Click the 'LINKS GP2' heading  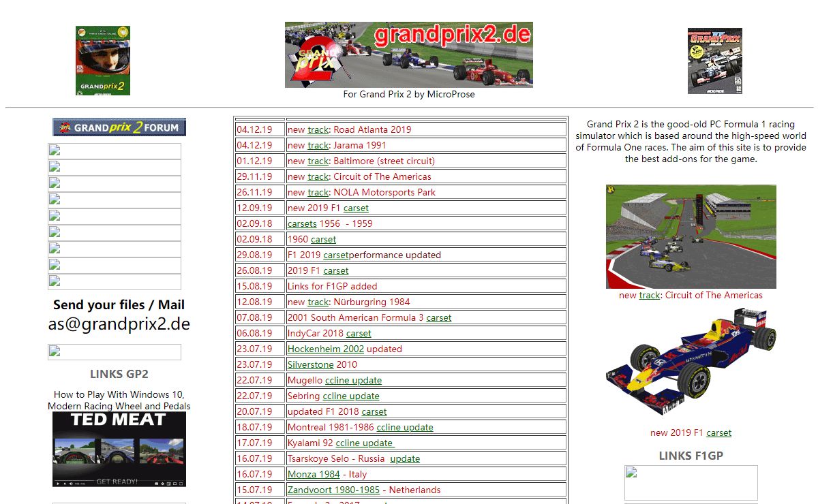[x=119, y=374]
